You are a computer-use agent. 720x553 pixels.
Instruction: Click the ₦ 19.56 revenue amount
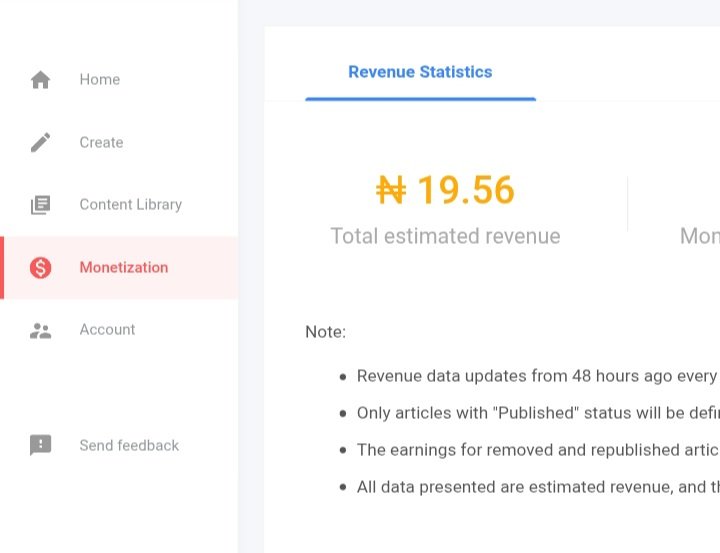pos(445,190)
